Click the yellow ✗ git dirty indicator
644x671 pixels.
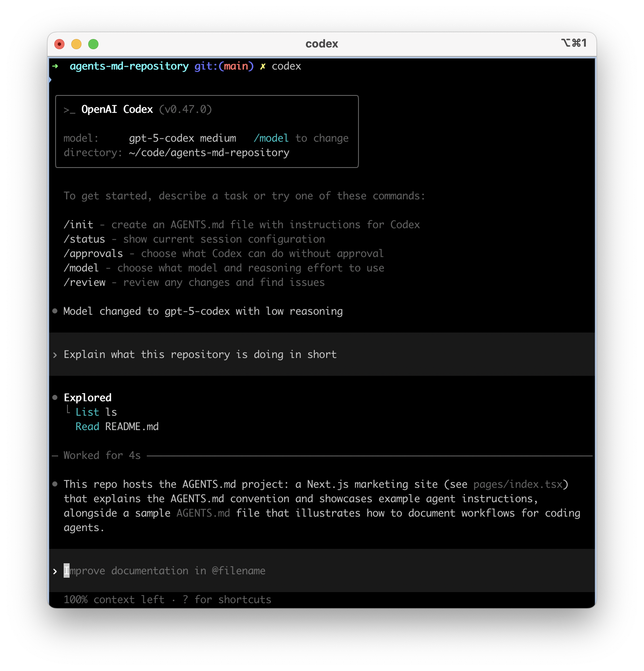[263, 66]
